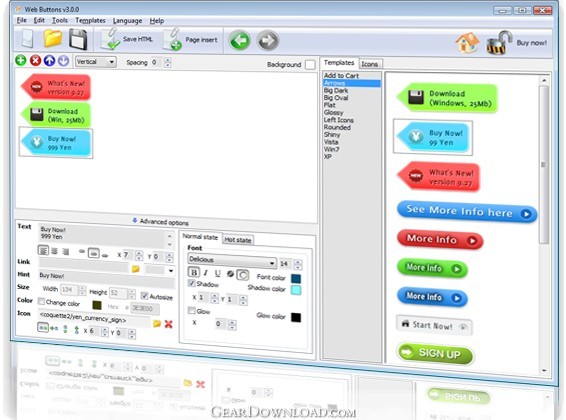This screenshot has width=566, height=420.
Task: Expand the Delicious font dropdown
Action: pyautogui.click(x=232, y=260)
